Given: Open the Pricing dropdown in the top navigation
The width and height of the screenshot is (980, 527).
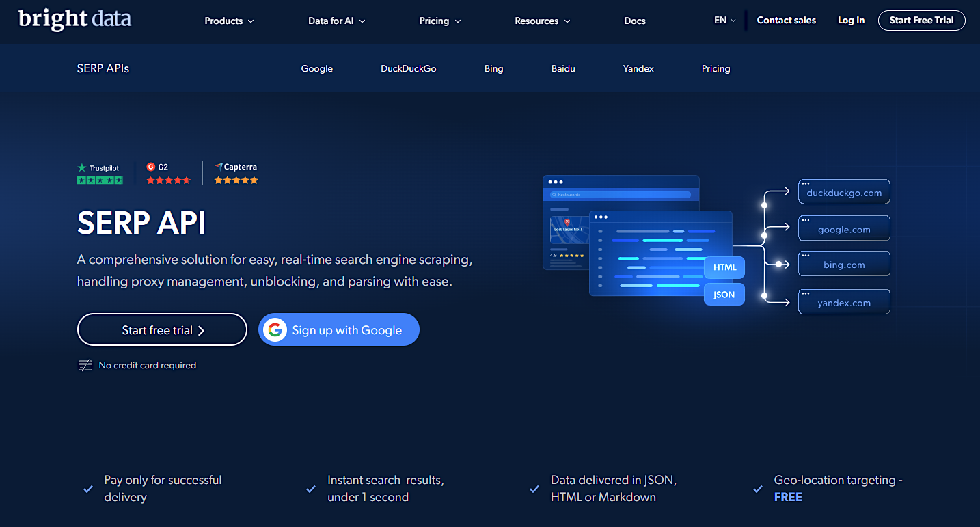Looking at the screenshot, I should point(440,21).
